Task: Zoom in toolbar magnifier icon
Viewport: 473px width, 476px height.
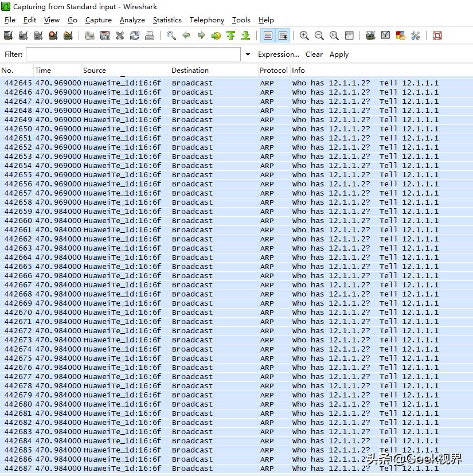Action: [x=304, y=36]
